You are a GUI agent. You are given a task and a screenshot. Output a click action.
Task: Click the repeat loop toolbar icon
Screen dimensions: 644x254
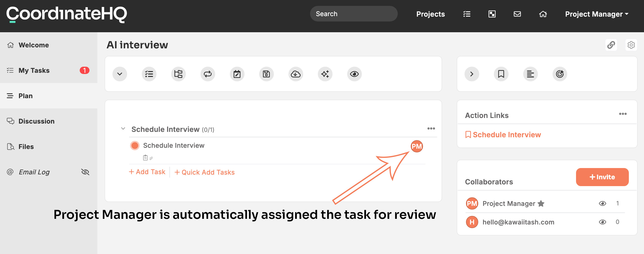[x=208, y=74]
